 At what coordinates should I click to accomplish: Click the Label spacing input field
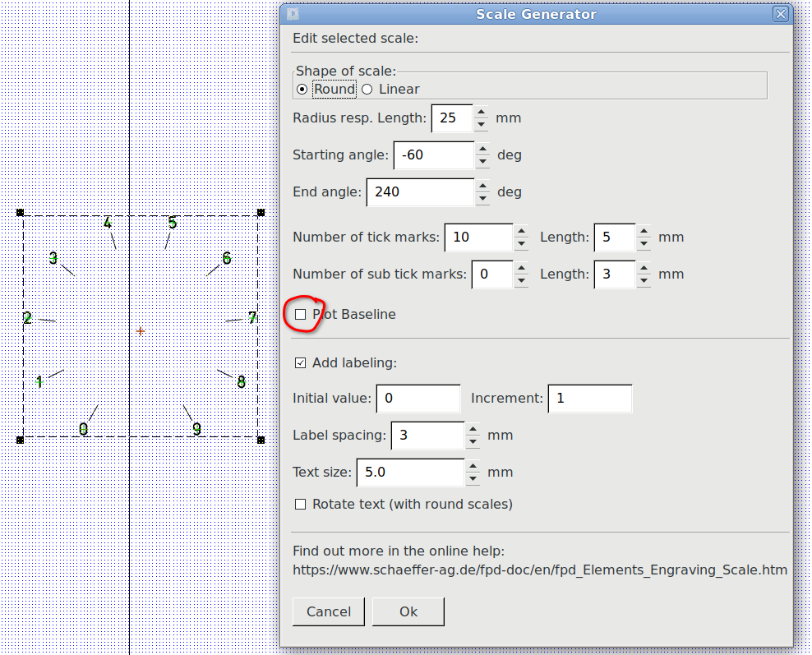[x=427, y=435]
